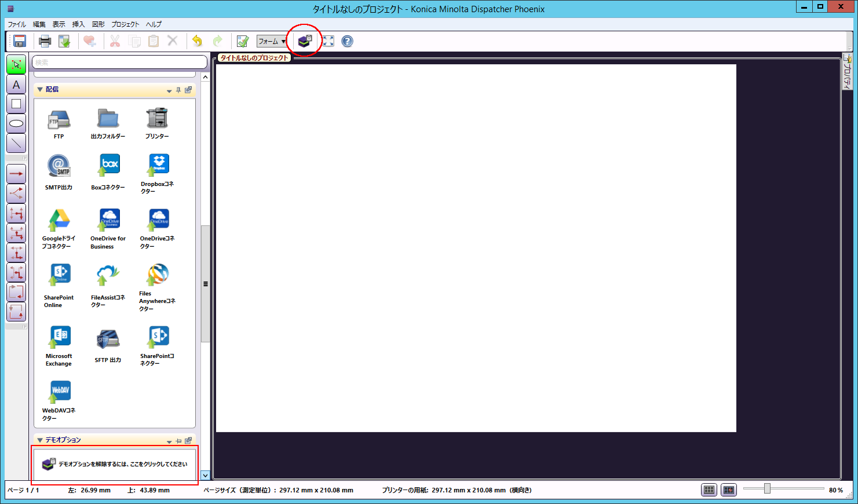This screenshot has width=858, height=504.
Task: Click the デモオプション panel edit icon
Action: (188, 440)
